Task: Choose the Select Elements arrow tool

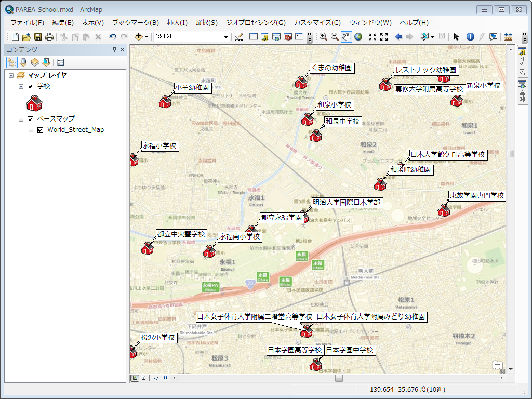Action: 456,37
